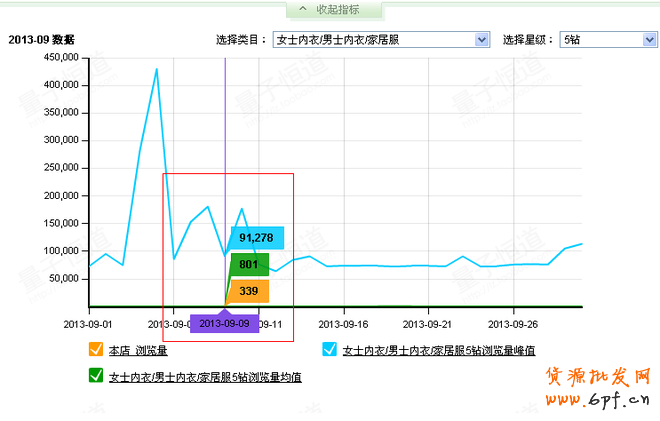Click the 收起指标 collapse tab
This screenshot has height=421, width=660.
[x=337, y=10]
